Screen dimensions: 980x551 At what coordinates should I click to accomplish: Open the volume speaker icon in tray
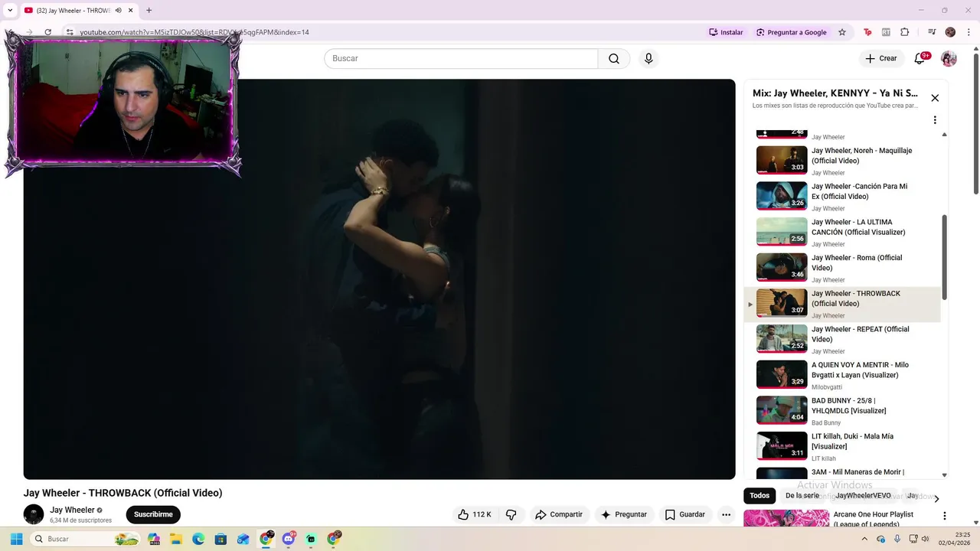click(925, 539)
